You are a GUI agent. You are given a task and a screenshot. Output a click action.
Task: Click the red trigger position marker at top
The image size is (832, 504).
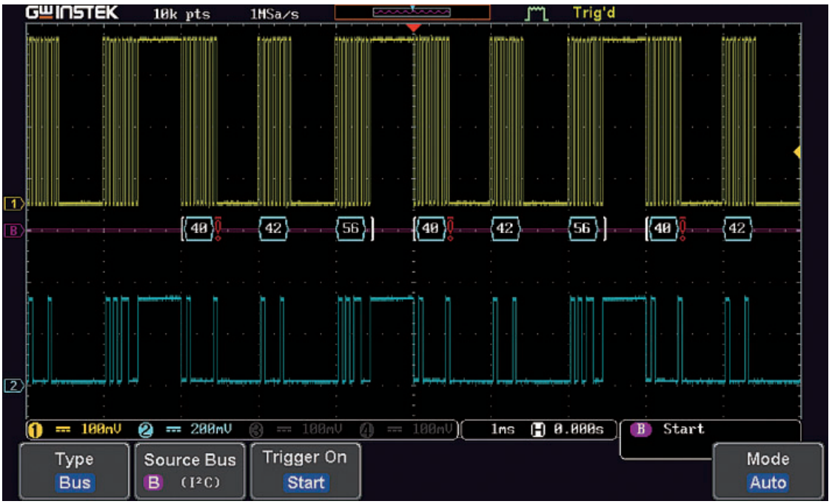pyautogui.click(x=413, y=27)
